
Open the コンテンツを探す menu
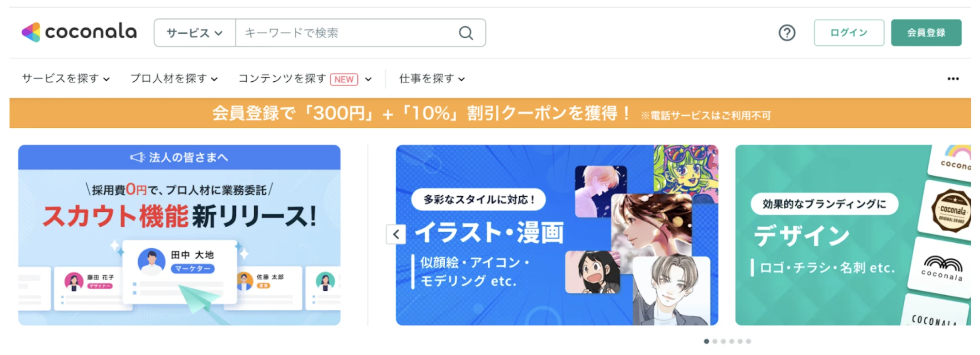click(305, 79)
